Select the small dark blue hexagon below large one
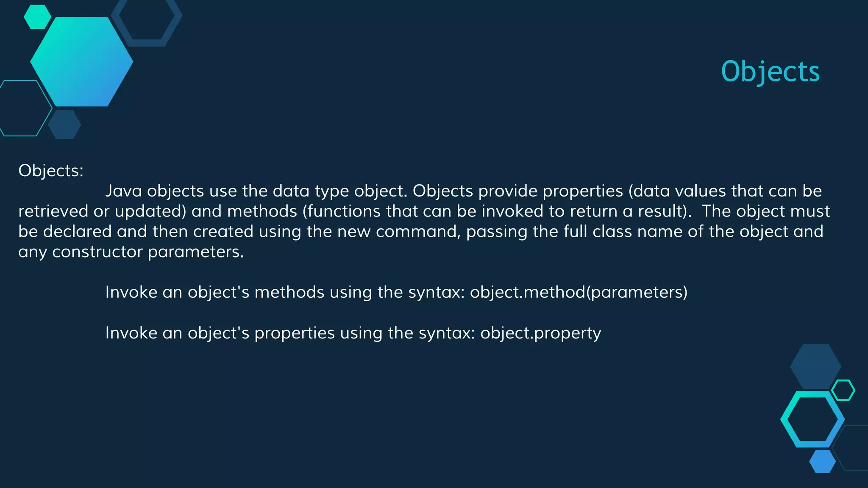Screen dimensions: 868x488 point(64,125)
